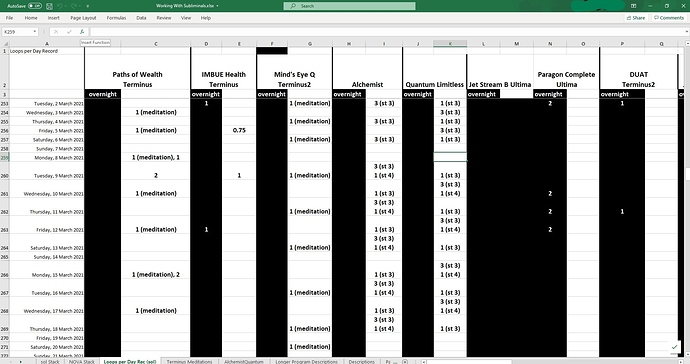Click the formula bar Enter checkmark icon
This screenshot has height=364, width=690.
point(69,32)
